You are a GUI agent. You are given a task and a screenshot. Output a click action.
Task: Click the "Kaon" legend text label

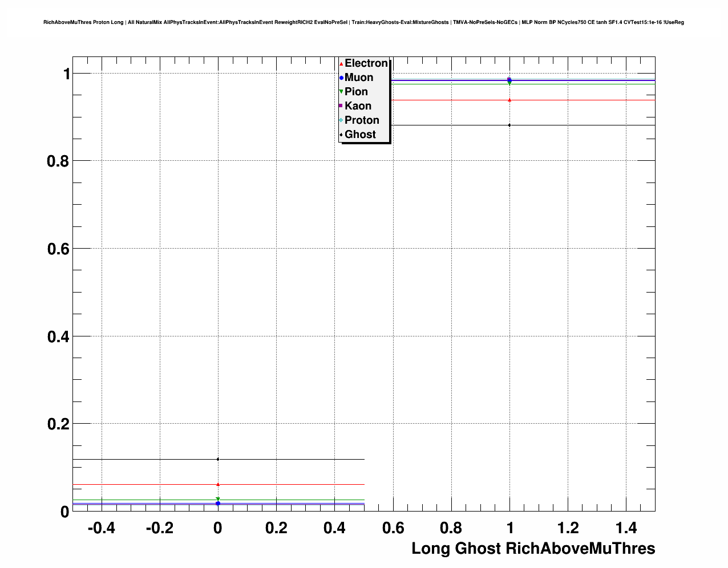[358, 106]
